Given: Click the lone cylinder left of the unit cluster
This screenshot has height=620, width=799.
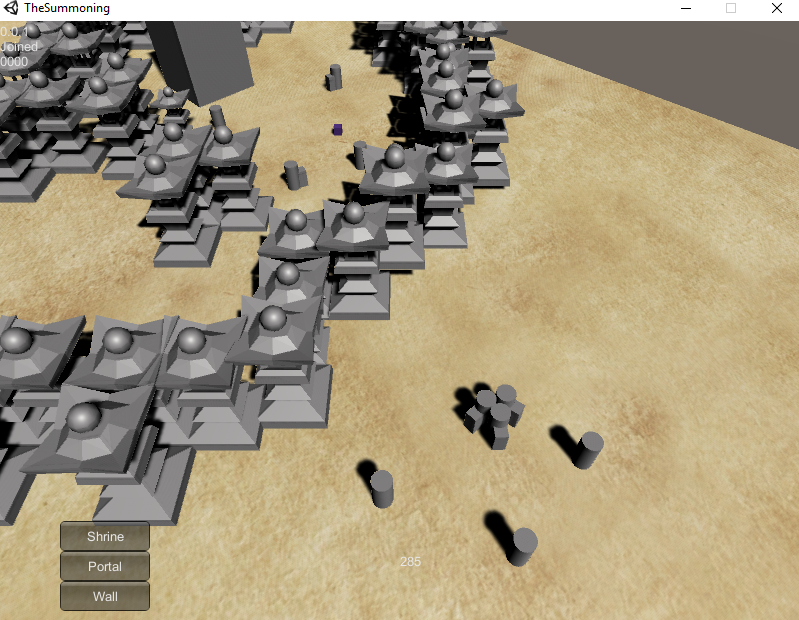Looking at the screenshot, I should pos(382,488).
